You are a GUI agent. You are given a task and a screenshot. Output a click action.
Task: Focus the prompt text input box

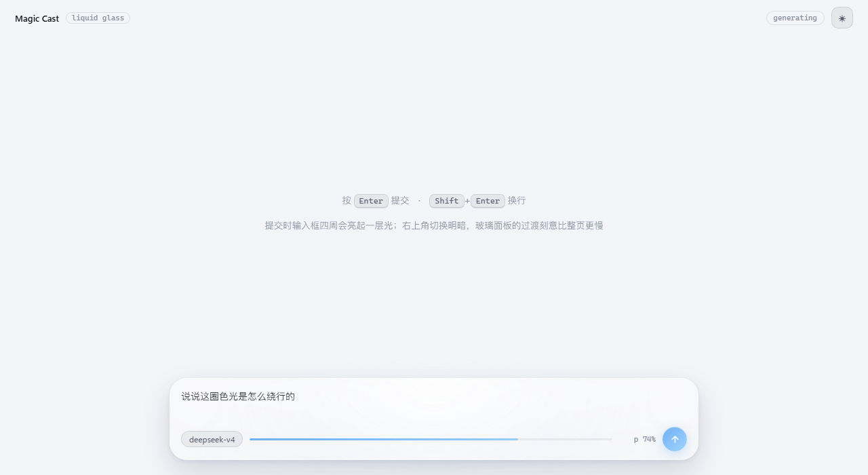pos(434,403)
